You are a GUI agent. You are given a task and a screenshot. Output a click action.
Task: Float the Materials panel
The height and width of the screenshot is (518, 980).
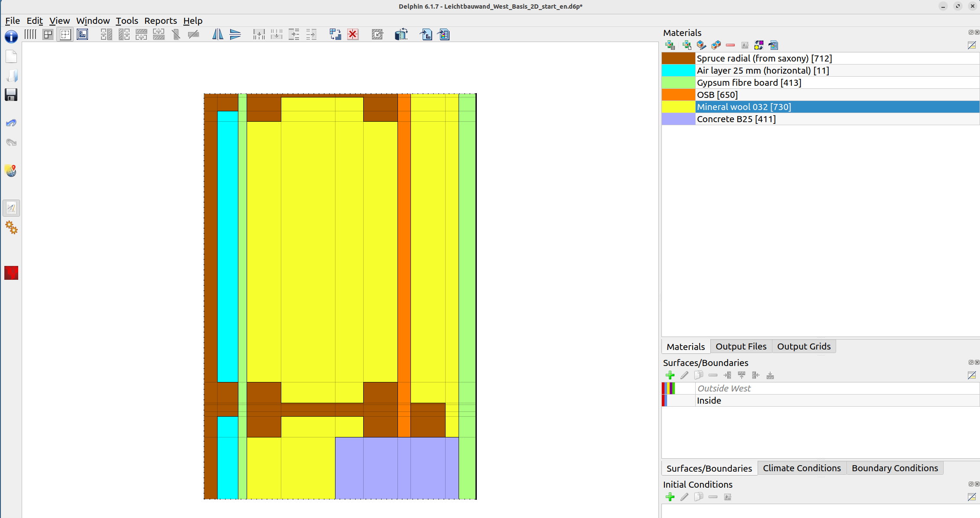click(971, 32)
